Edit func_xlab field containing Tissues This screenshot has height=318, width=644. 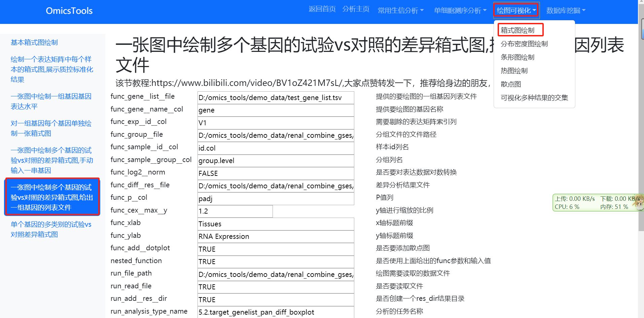point(276,224)
